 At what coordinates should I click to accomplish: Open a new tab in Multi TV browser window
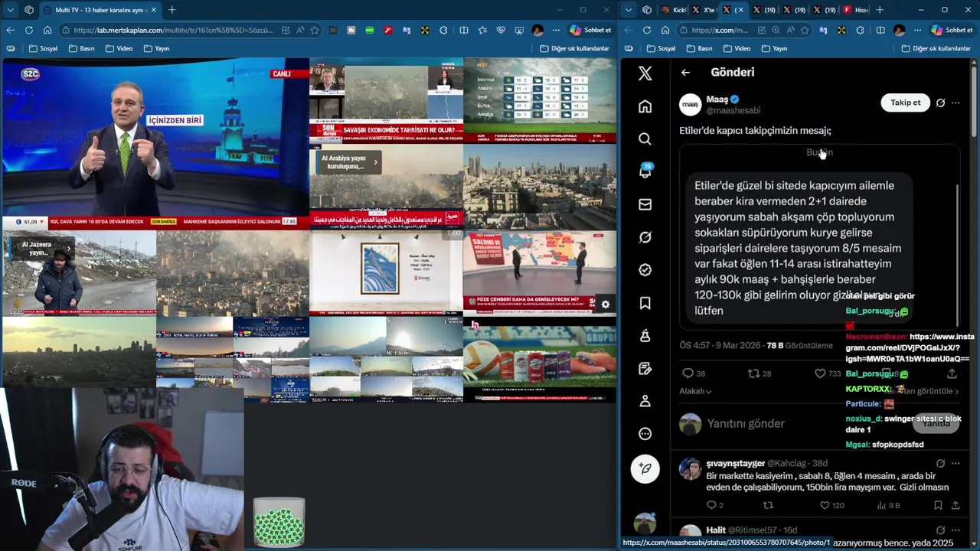(x=171, y=10)
